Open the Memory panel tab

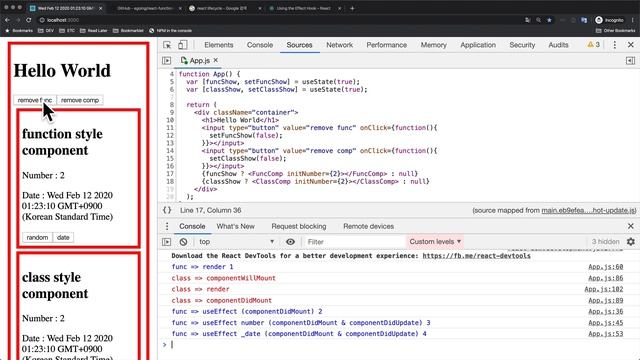point(433,45)
